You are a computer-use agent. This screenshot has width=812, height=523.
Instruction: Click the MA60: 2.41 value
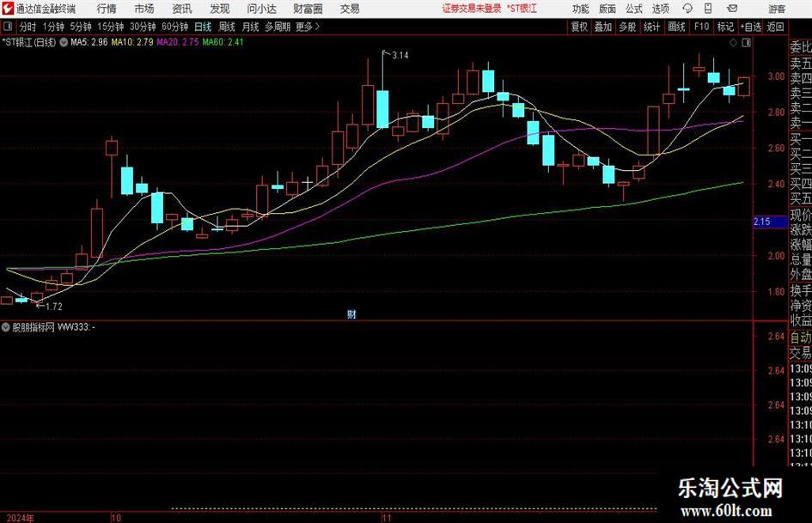pos(223,42)
